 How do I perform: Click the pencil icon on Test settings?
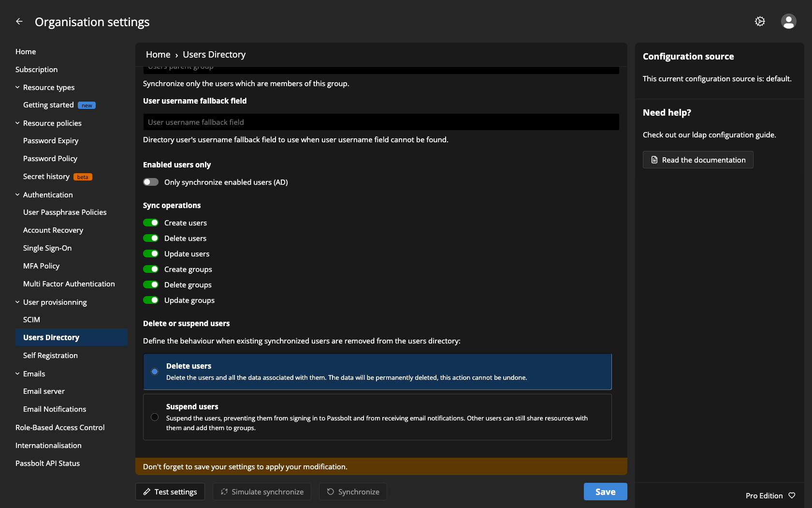point(147,492)
